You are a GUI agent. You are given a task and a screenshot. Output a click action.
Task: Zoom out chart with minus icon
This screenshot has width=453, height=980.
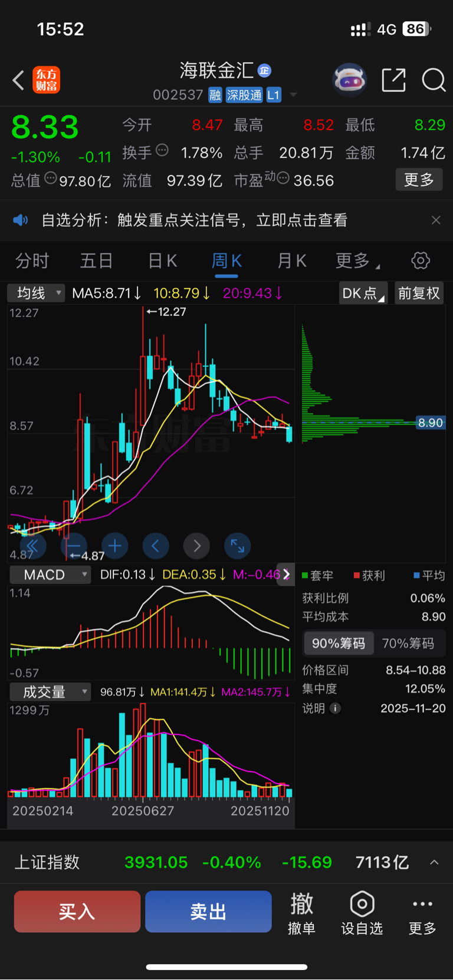(x=74, y=546)
